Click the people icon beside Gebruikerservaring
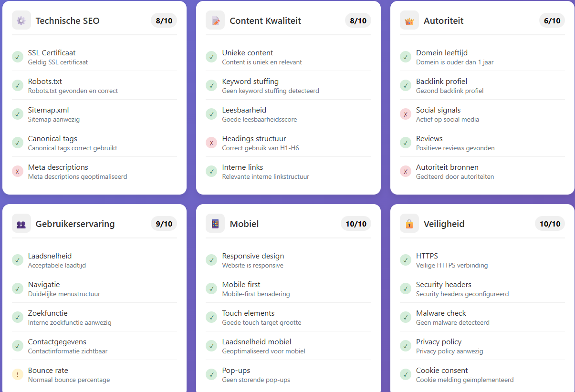This screenshot has width=575, height=392. coord(21,224)
